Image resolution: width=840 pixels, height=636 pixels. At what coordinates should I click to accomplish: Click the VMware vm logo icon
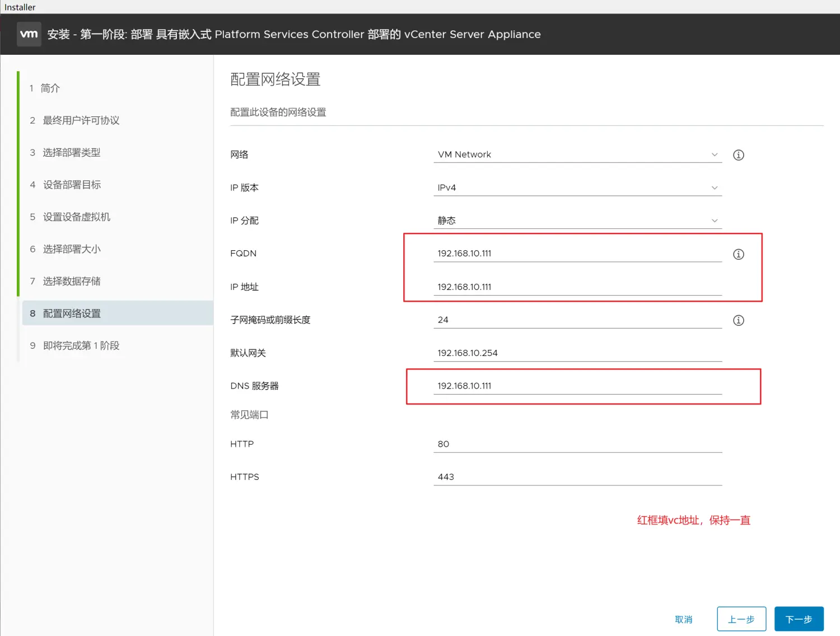point(29,34)
